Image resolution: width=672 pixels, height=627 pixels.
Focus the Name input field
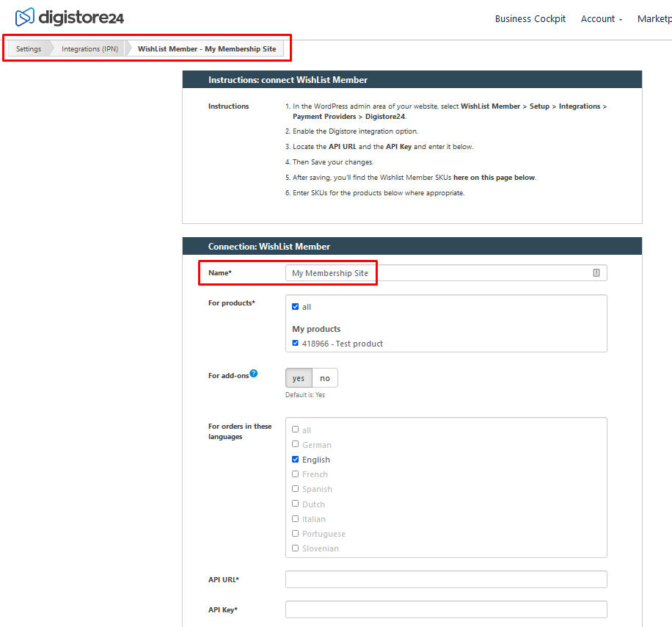(446, 273)
